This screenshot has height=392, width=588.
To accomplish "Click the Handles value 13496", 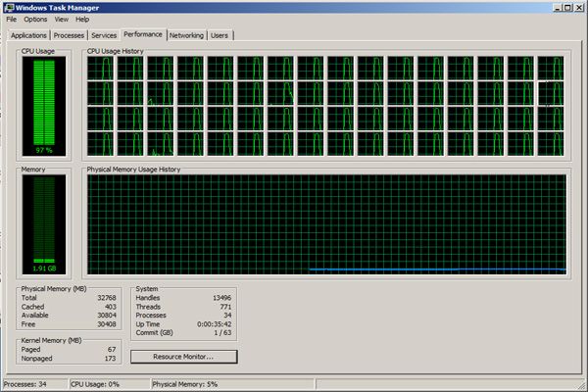I will point(221,298).
